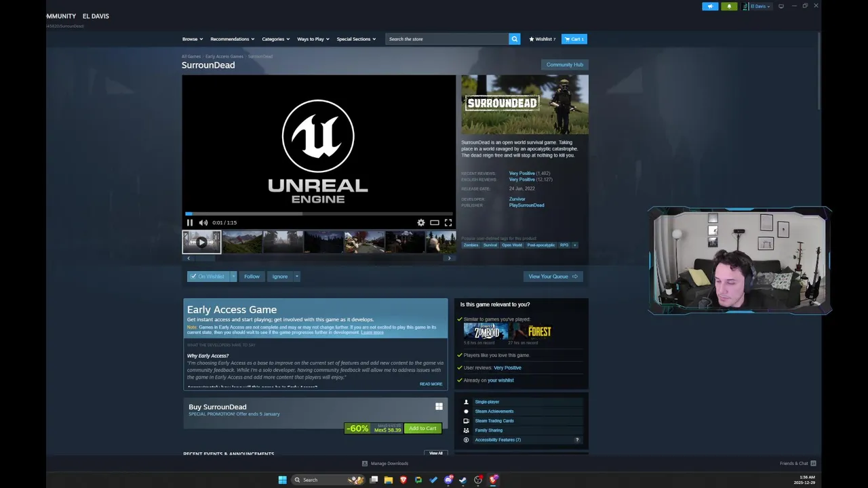
Task: Open the Project Zomboid similar game image
Action: [486, 331]
